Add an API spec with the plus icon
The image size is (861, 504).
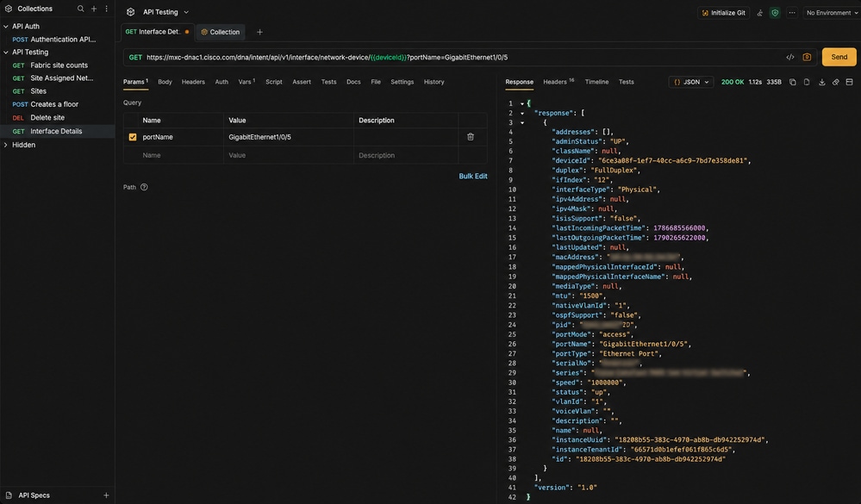(106, 495)
